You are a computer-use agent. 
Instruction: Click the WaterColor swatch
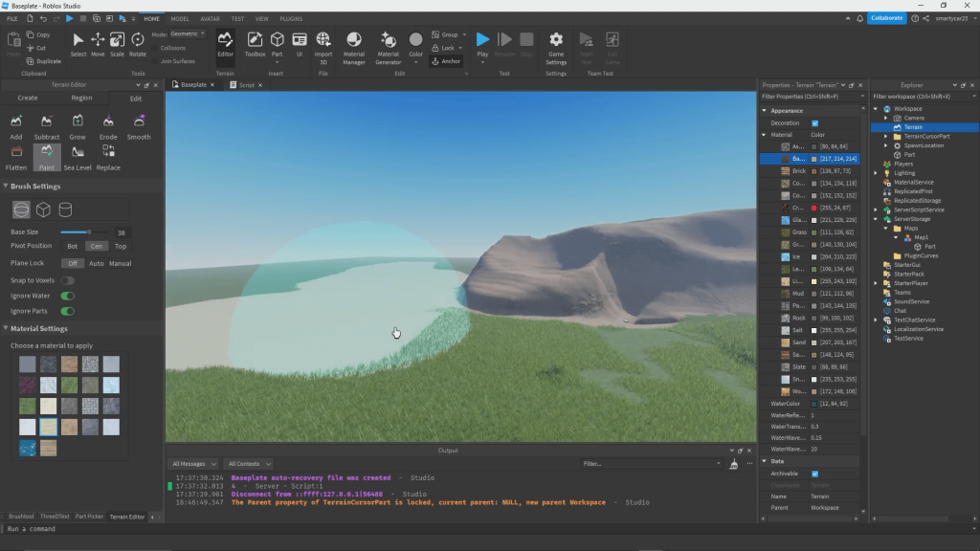813,404
